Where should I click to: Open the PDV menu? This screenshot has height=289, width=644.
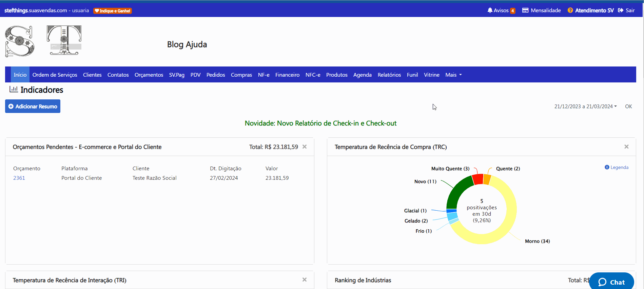coord(195,75)
